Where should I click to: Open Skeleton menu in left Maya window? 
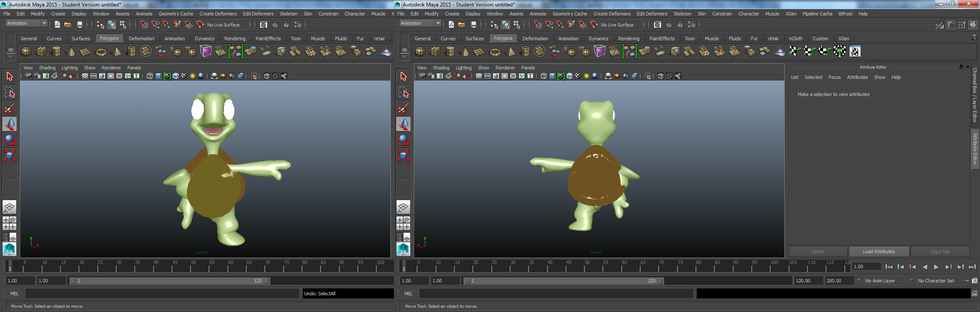pyautogui.click(x=288, y=14)
